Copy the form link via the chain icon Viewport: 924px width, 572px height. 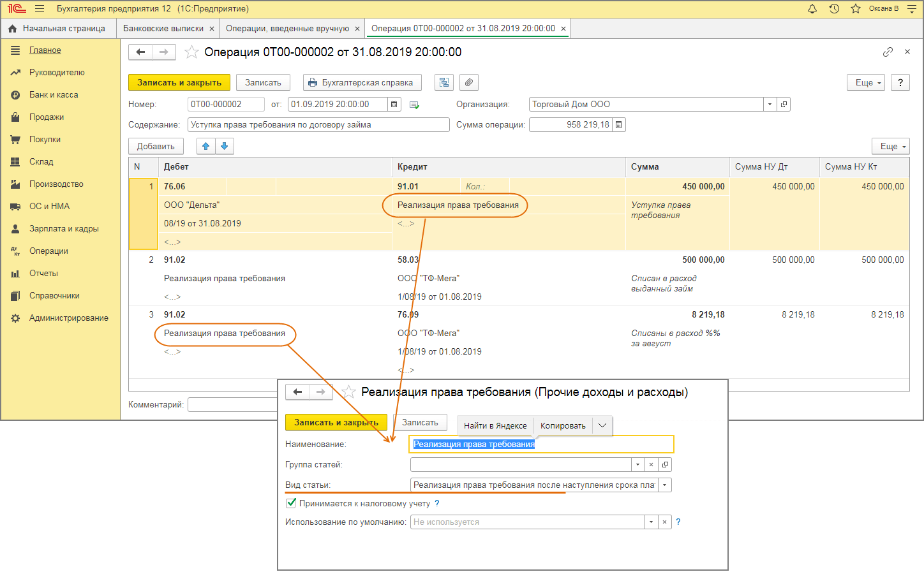(x=888, y=52)
